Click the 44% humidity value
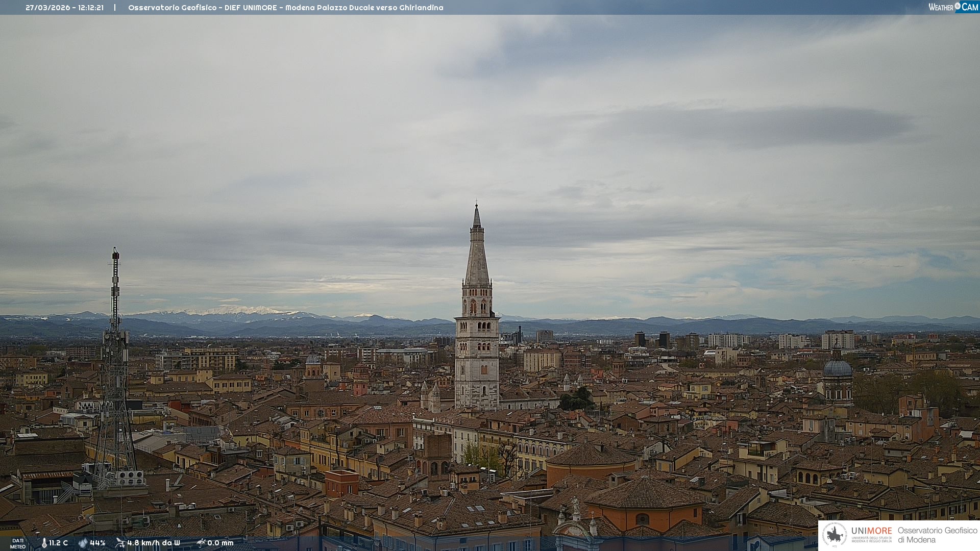The height and width of the screenshot is (551, 980). (x=97, y=543)
